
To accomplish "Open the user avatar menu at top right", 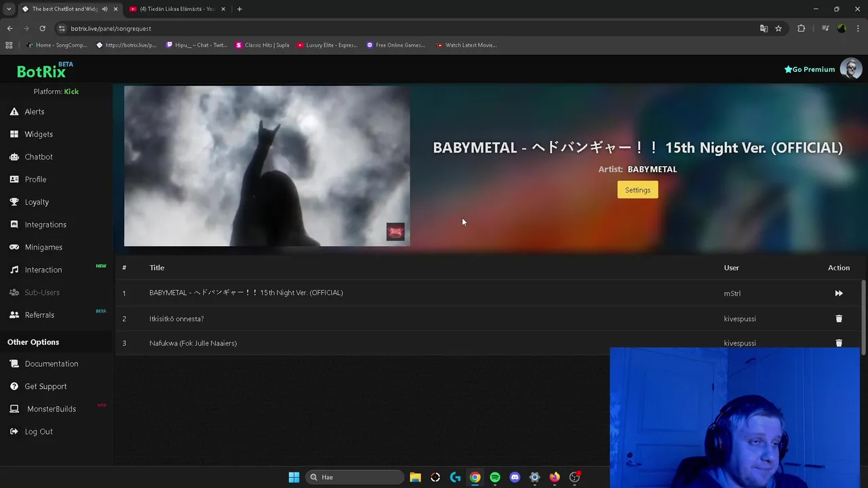I will [851, 68].
